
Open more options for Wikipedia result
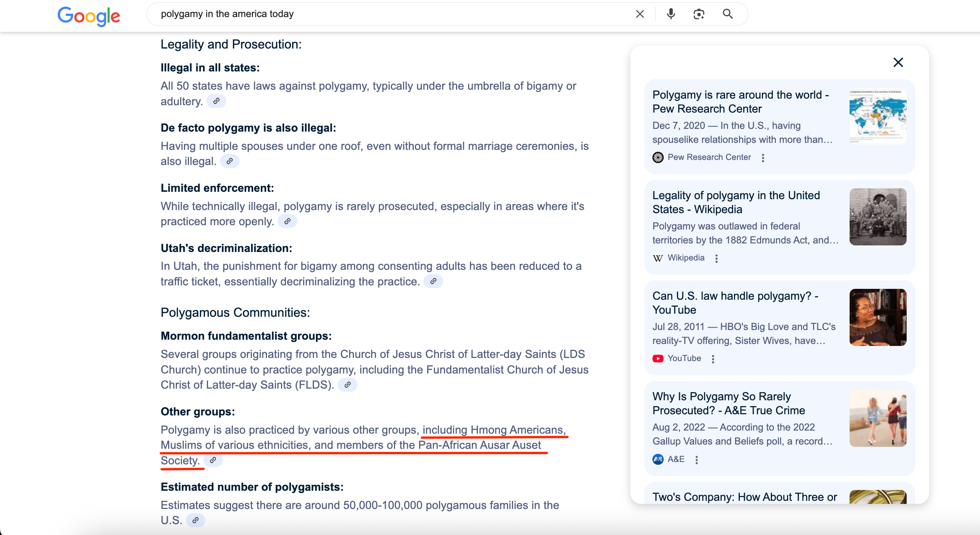pos(716,258)
